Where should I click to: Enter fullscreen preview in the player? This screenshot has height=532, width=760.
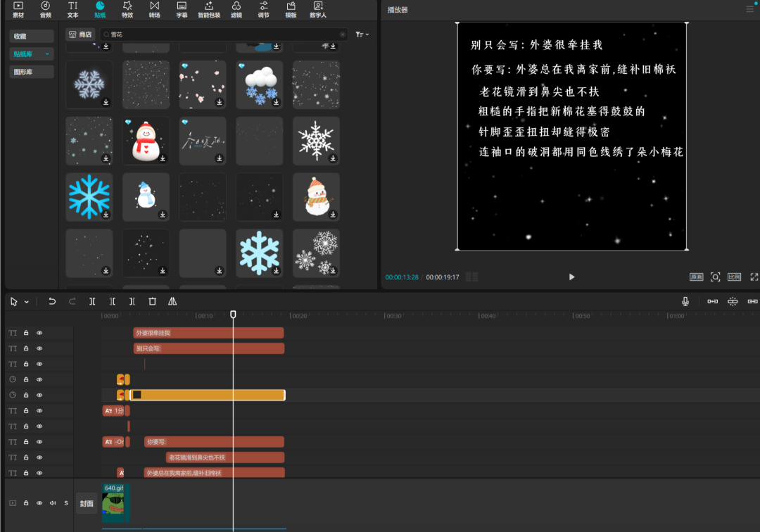[754, 277]
